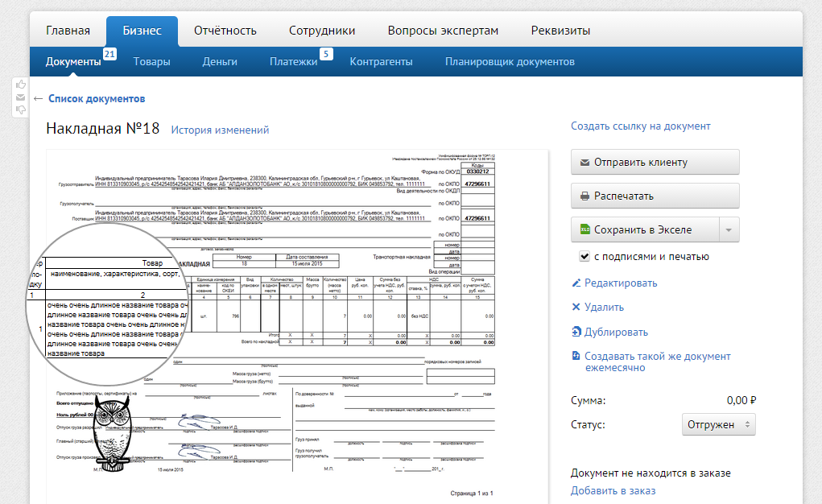Open the Главная tab
822x504 pixels.
pyautogui.click(x=68, y=31)
